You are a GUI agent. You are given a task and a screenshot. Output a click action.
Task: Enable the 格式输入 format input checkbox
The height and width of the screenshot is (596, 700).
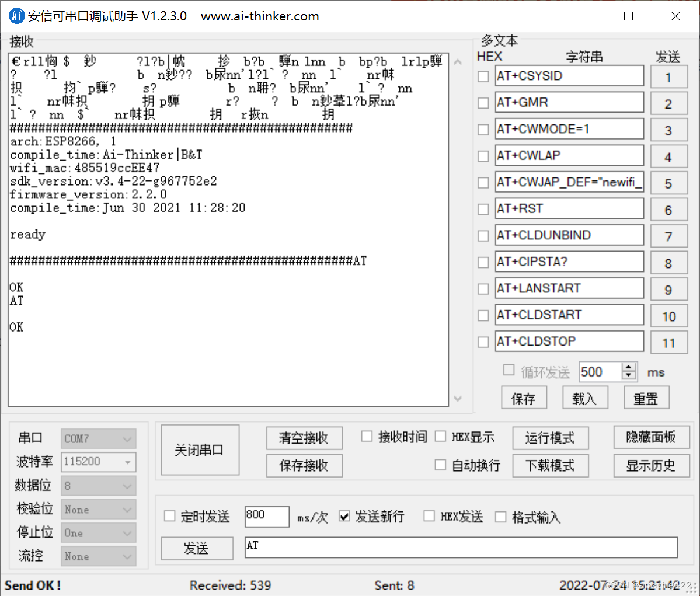tap(501, 517)
